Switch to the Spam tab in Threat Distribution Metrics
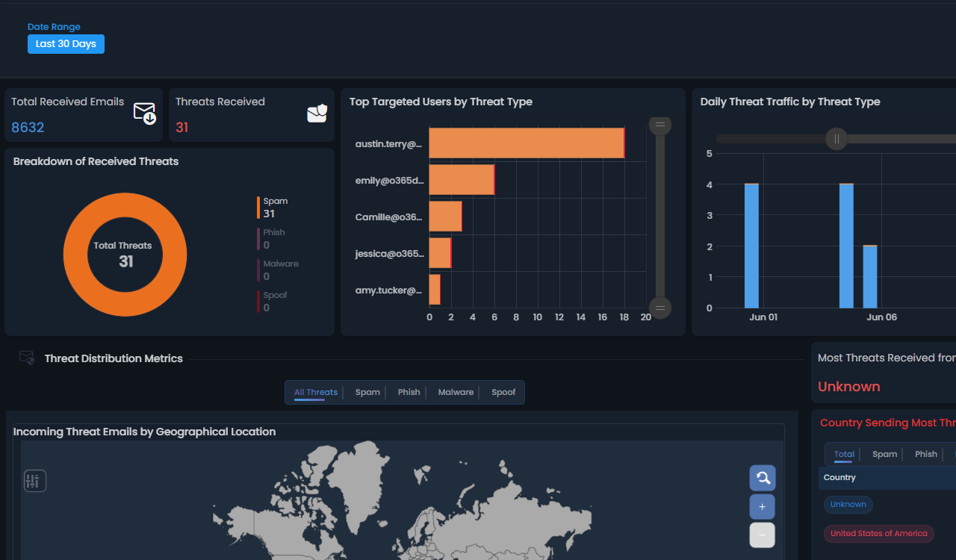The height and width of the screenshot is (560, 956). [367, 391]
